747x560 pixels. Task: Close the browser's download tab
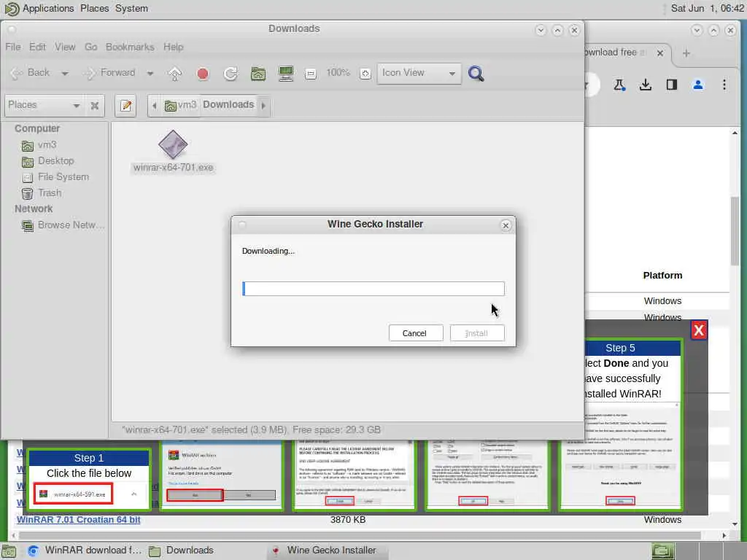659,52
